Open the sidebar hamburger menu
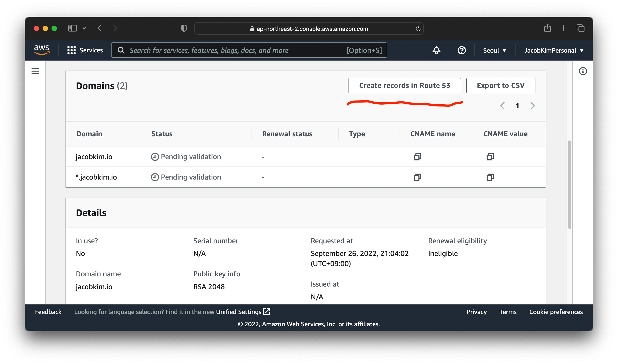 [x=35, y=71]
